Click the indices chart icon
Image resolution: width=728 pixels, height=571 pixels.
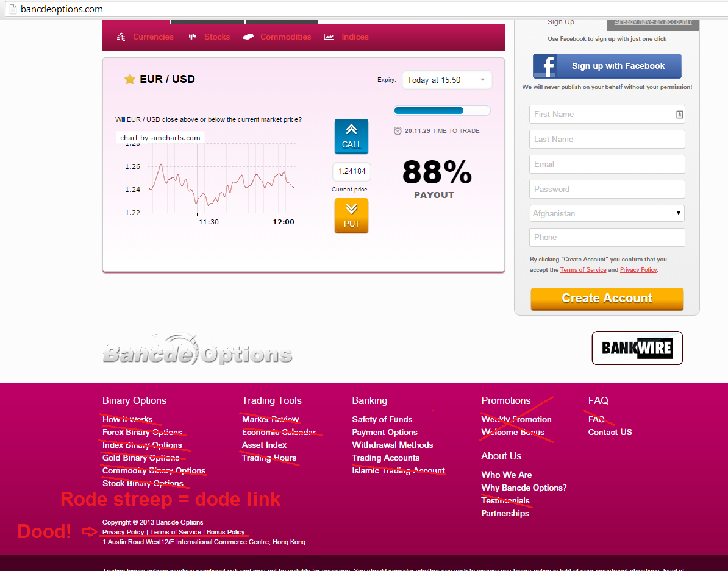(329, 37)
